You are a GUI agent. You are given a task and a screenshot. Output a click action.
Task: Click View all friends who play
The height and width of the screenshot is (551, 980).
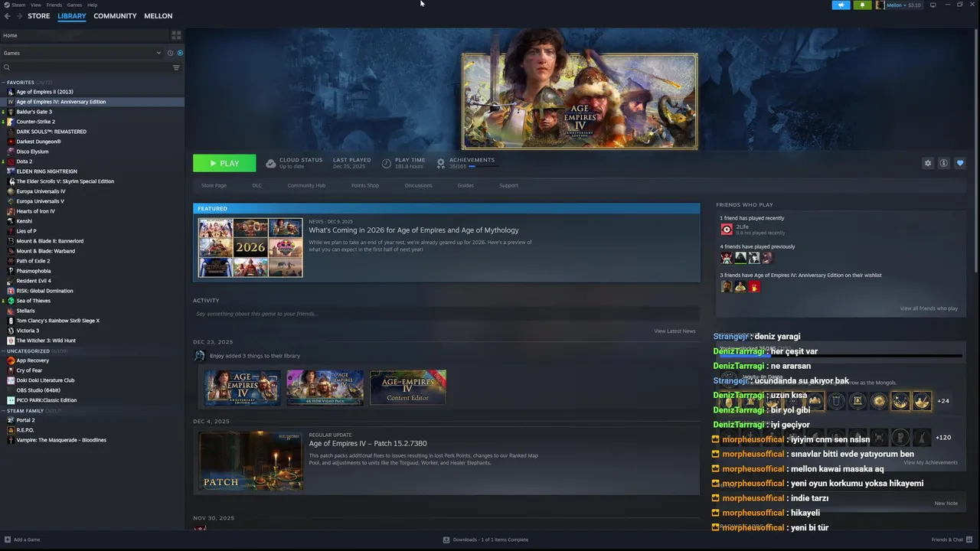[x=929, y=308]
